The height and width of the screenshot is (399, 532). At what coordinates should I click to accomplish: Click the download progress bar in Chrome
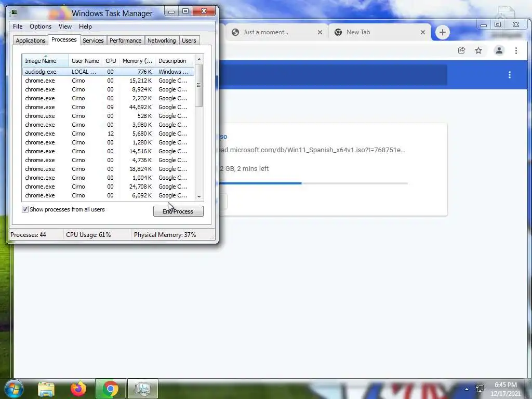coord(313,183)
